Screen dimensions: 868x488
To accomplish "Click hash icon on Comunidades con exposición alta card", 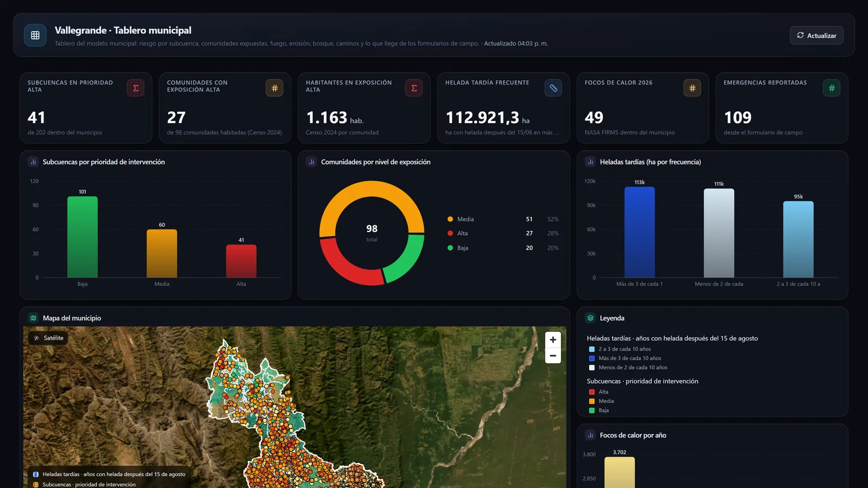I will pos(275,88).
